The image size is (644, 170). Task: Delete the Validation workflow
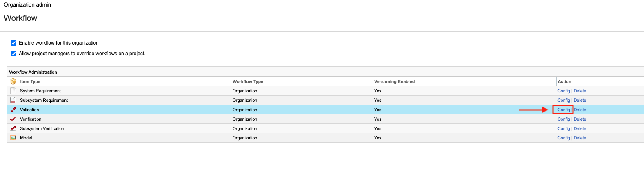pos(580,110)
